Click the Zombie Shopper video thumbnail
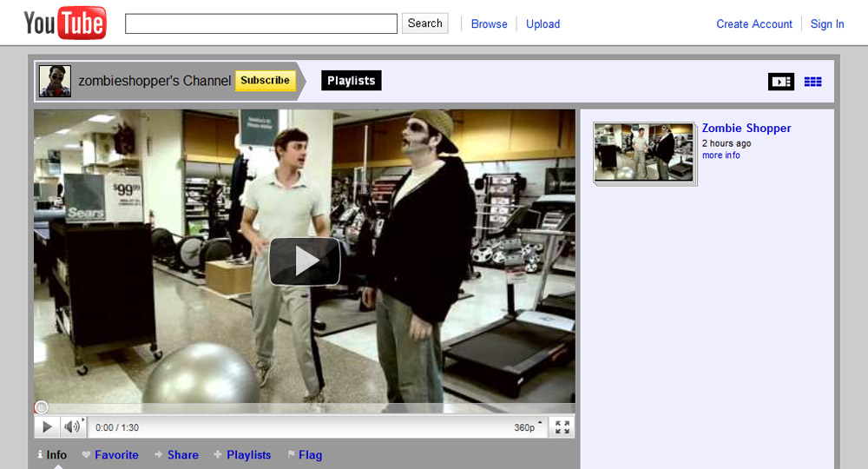Screen dimensions: 868x469 (643, 152)
